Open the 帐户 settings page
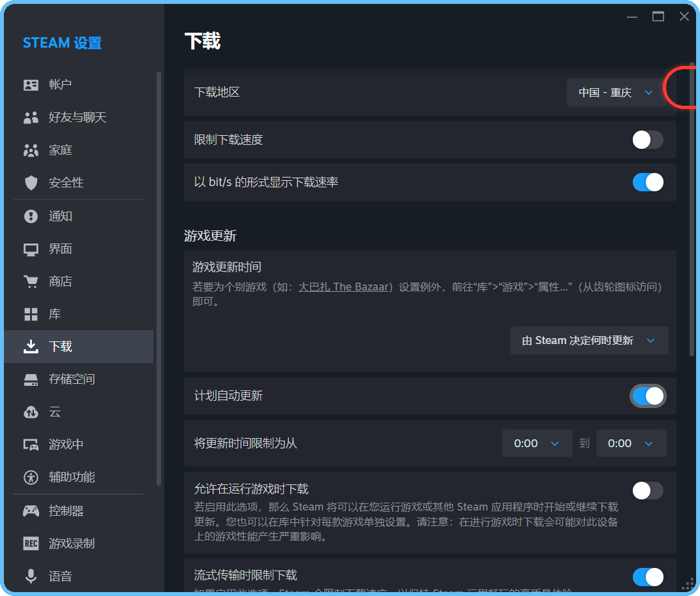This screenshot has width=700, height=596. coord(78,85)
